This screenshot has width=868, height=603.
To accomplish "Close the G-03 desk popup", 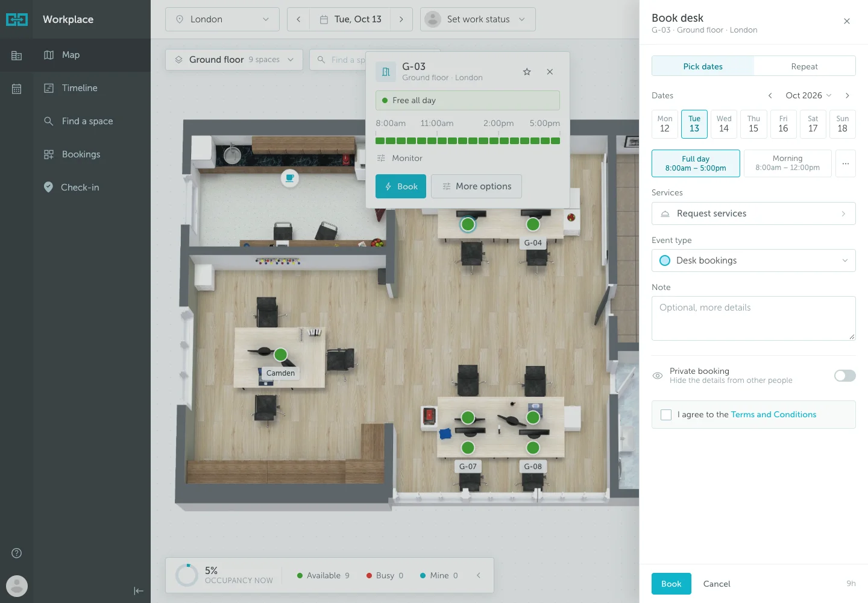I will tap(550, 72).
